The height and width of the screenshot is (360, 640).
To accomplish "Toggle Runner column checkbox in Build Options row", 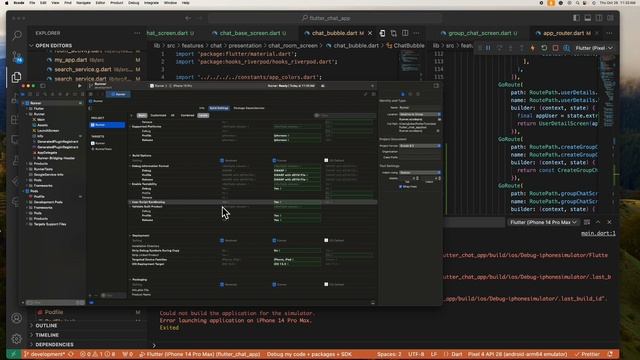I will 274,161.
